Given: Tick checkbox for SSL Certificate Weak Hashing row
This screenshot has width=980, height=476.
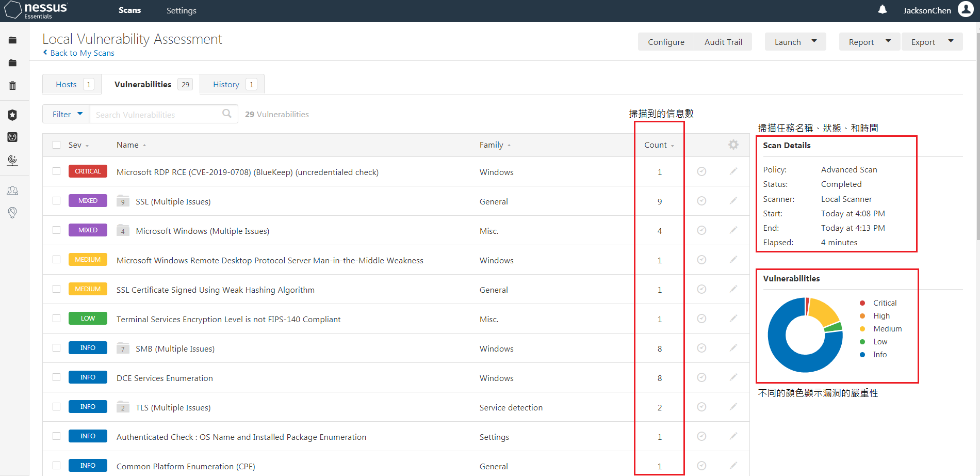Looking at the screenshot, I should coord(57,289).
